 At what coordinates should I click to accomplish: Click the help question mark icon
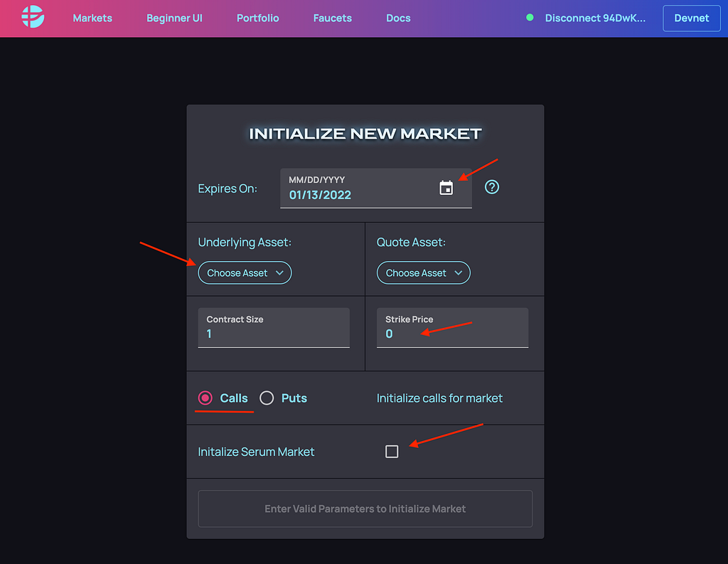pos(492,187)
